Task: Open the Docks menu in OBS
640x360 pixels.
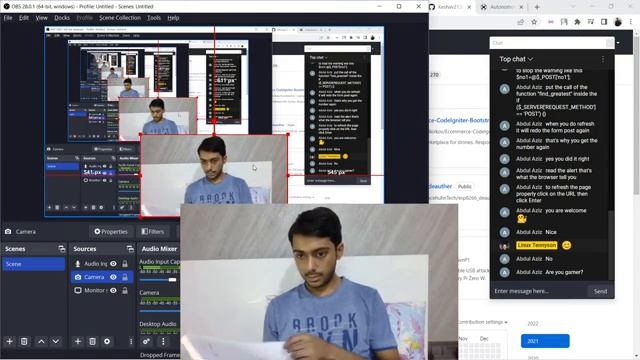Action: coord(62,18)
